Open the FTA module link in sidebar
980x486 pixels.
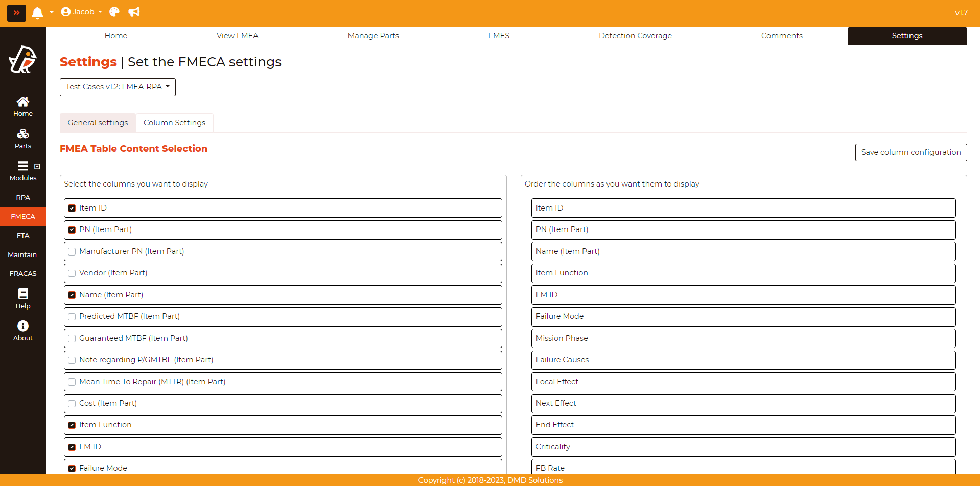pyautogui.click(x=23, y=236)
